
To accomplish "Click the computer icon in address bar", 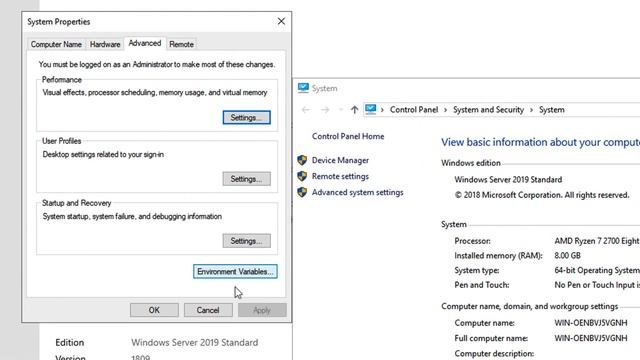I will [x=371, y=109].
